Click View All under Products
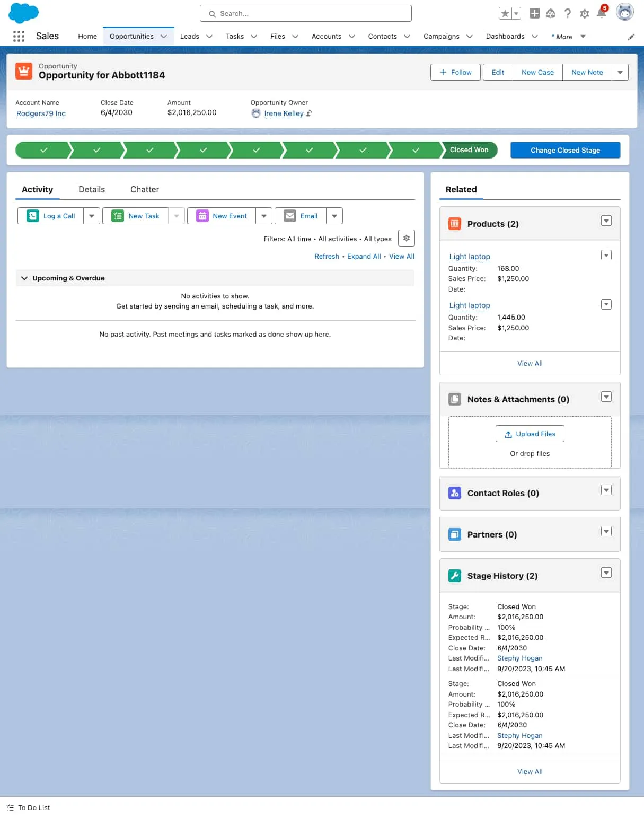 [530, 363]
